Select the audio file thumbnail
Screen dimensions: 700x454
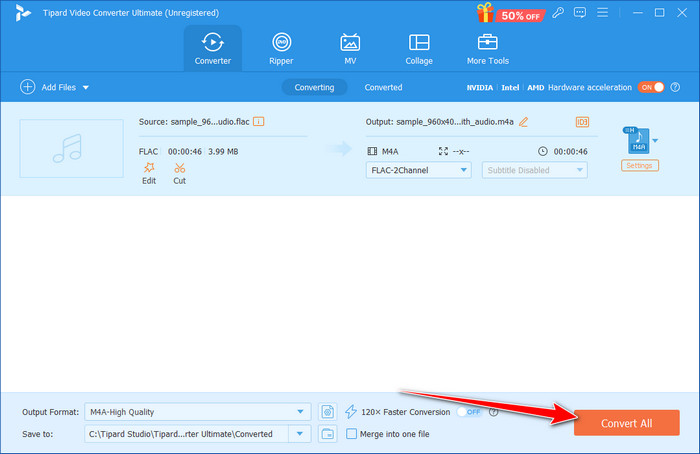tap(71, 149)
